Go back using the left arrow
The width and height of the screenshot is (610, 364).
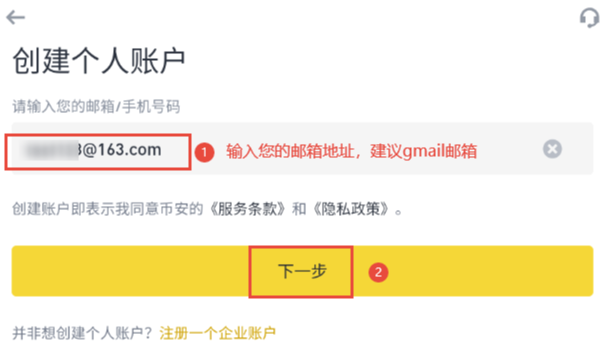point(15,18)
